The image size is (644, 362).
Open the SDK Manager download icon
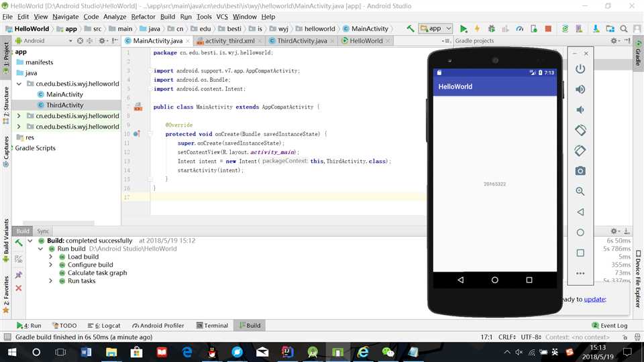[596, 29]
